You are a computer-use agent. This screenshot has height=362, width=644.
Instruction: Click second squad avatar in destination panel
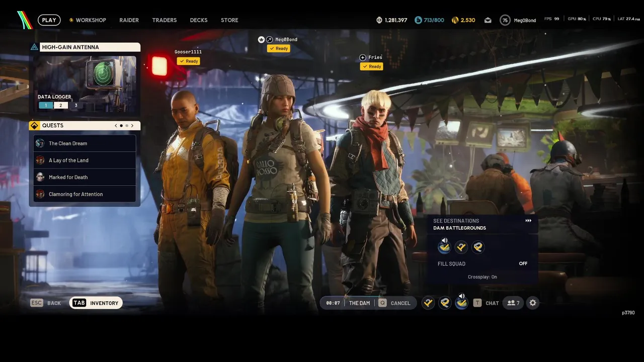[x=461, y=247]
